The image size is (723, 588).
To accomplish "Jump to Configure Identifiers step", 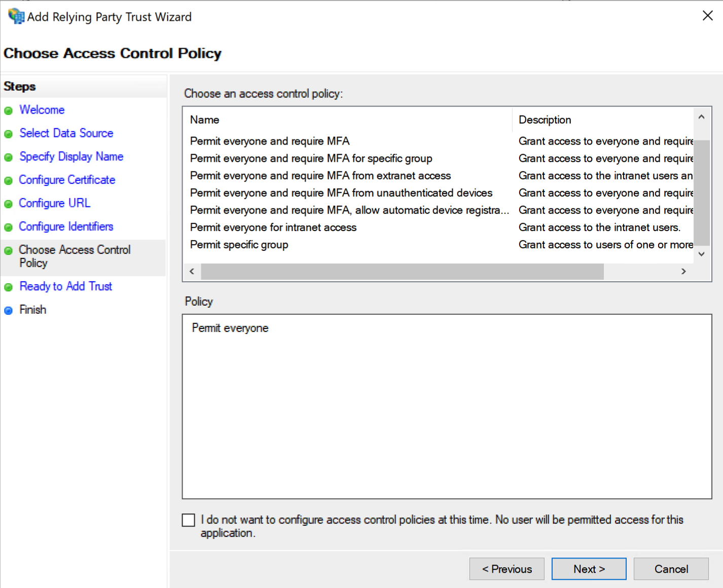I will [66, 227].
